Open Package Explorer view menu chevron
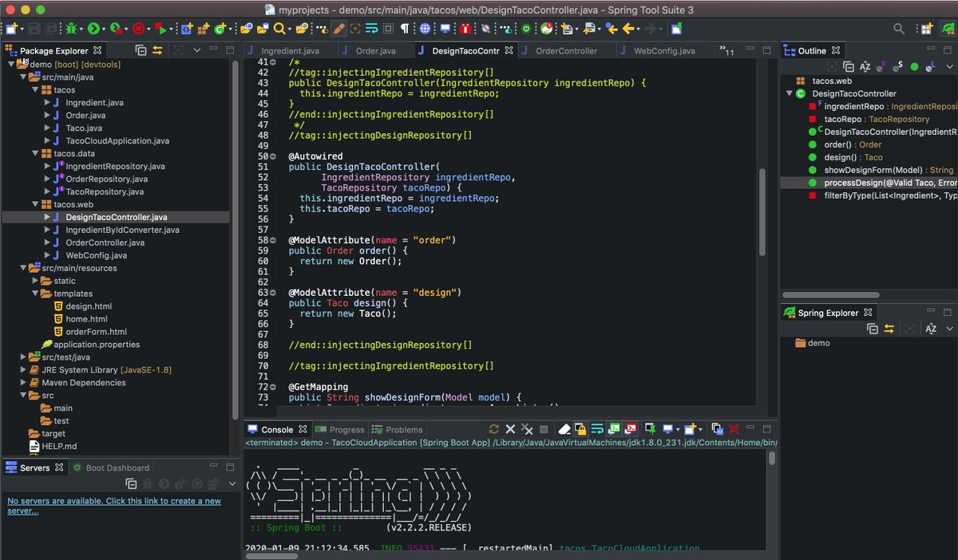 click(197, 50)
